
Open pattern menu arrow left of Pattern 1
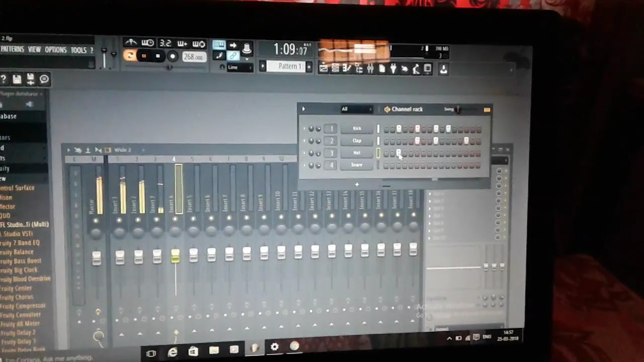click(x=263, y=66)
